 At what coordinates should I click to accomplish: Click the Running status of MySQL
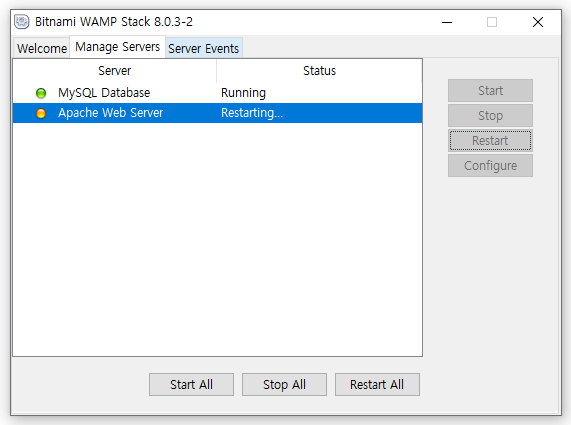tap(243, 93)
